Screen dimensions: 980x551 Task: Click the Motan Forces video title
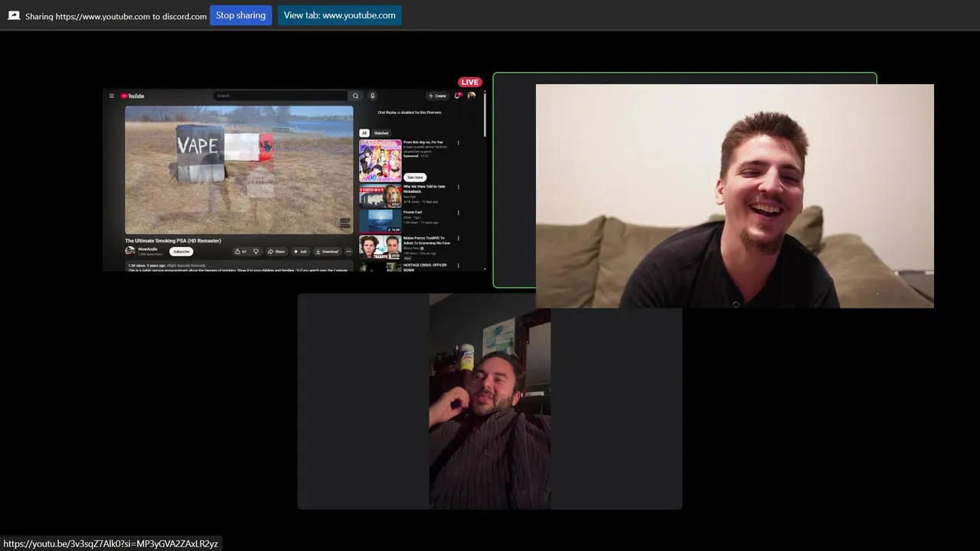(427, 240)
